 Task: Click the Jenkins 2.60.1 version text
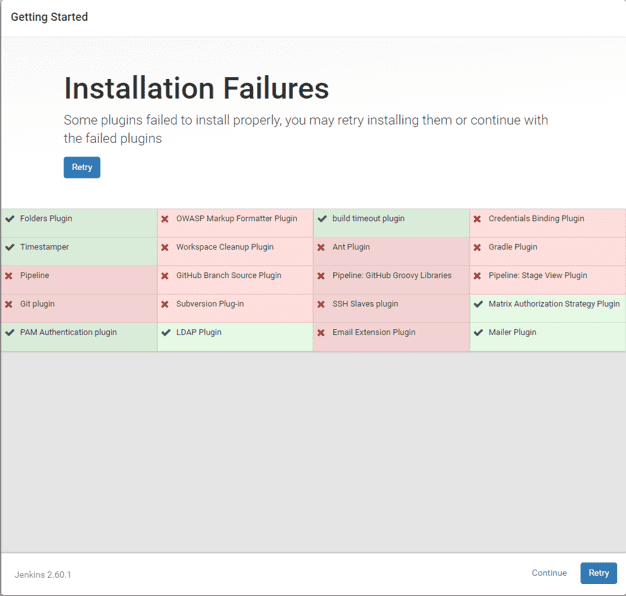[x=43, y=575]
